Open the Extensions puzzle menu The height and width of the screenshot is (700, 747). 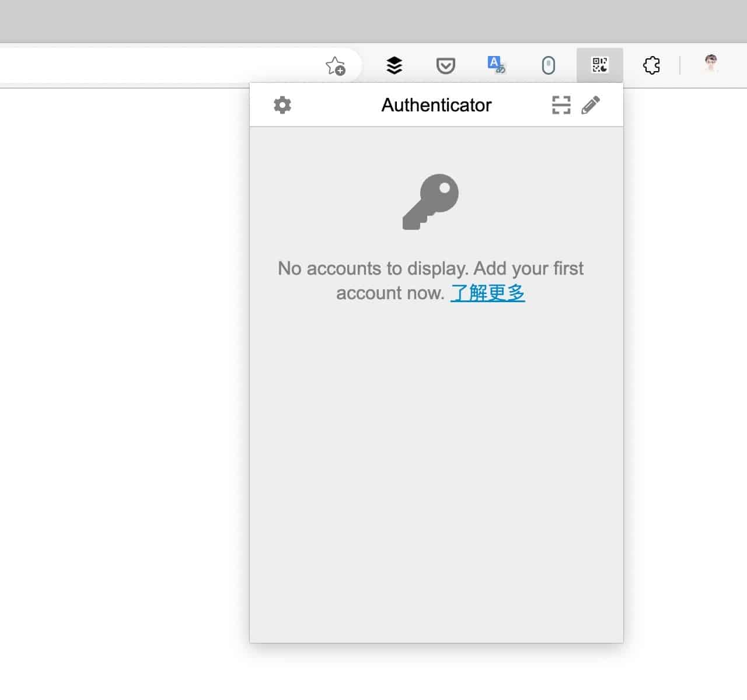point(651,65)
